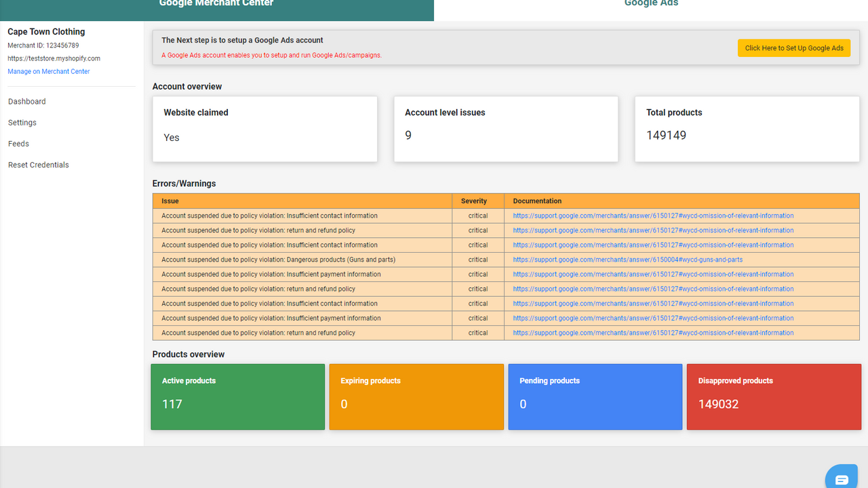Open documentation link in last error row
This screenshot has height=488, width=868.
point(652,333)
